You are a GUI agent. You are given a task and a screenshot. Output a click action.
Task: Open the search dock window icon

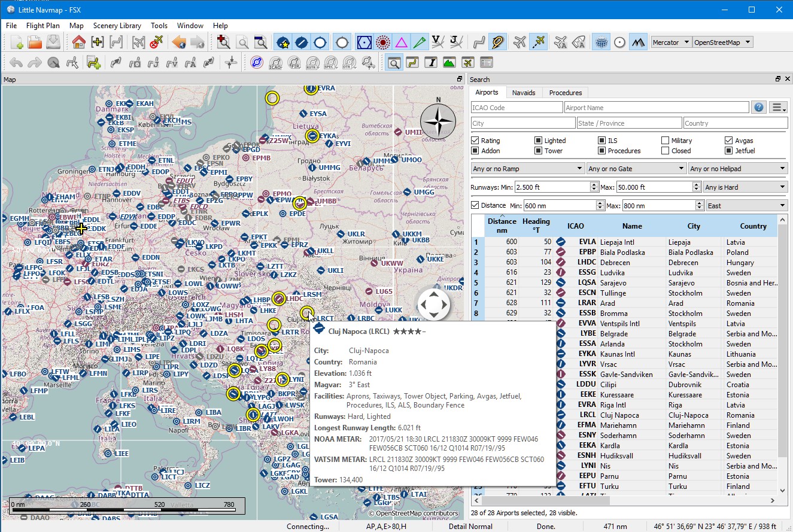click(394, 62)
